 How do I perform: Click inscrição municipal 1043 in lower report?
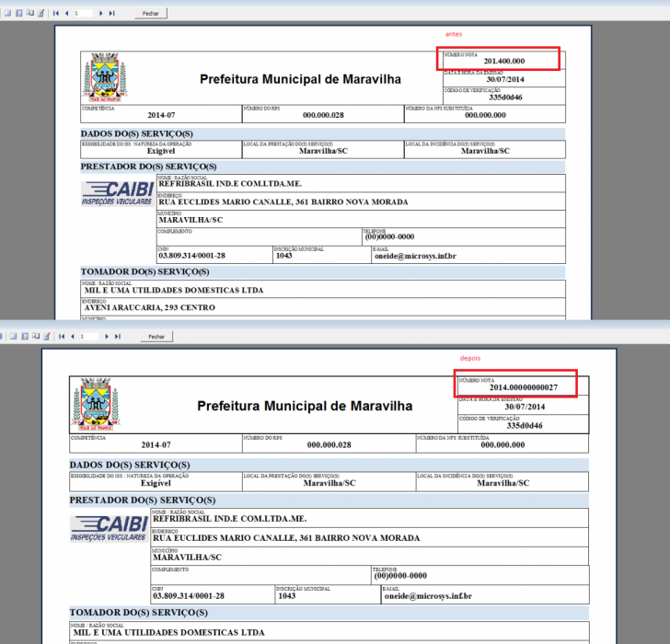click(x=287, y=596)
